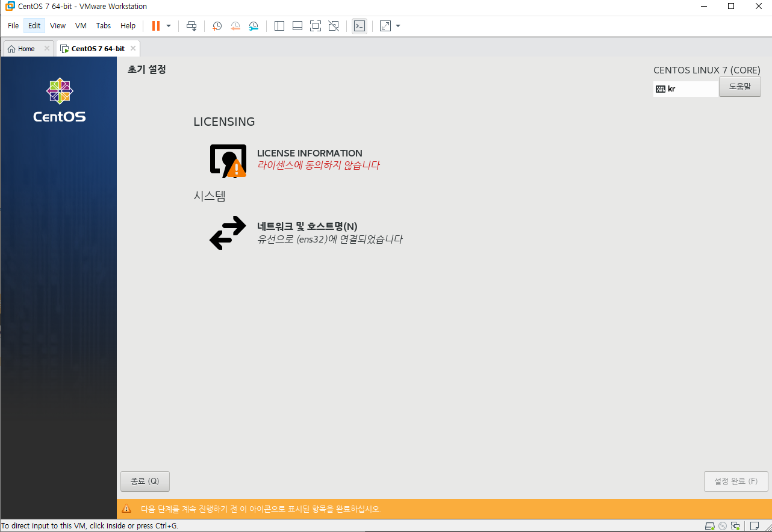
Task: Click the 시스템 section heading
Action: click(210, 196)
